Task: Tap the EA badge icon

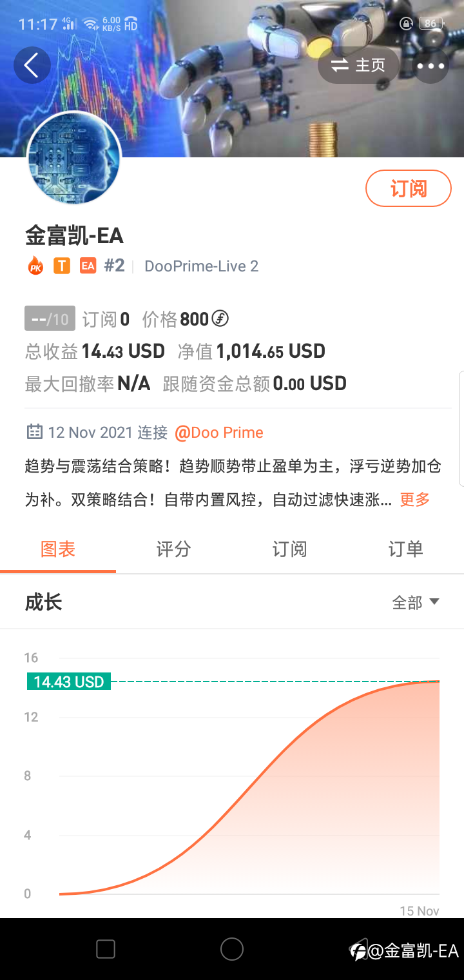Action: tap(88, 266)
